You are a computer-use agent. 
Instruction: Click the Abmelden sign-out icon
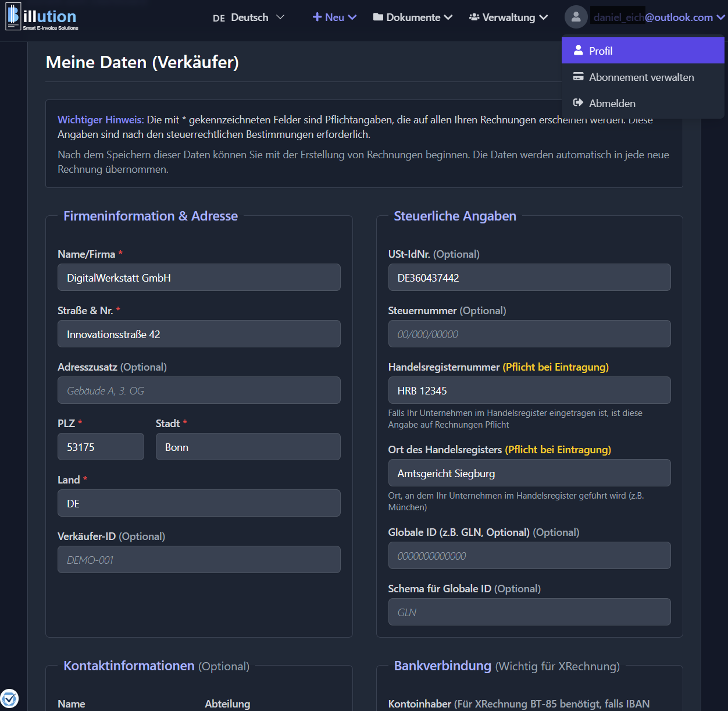[x=578, y=103]
